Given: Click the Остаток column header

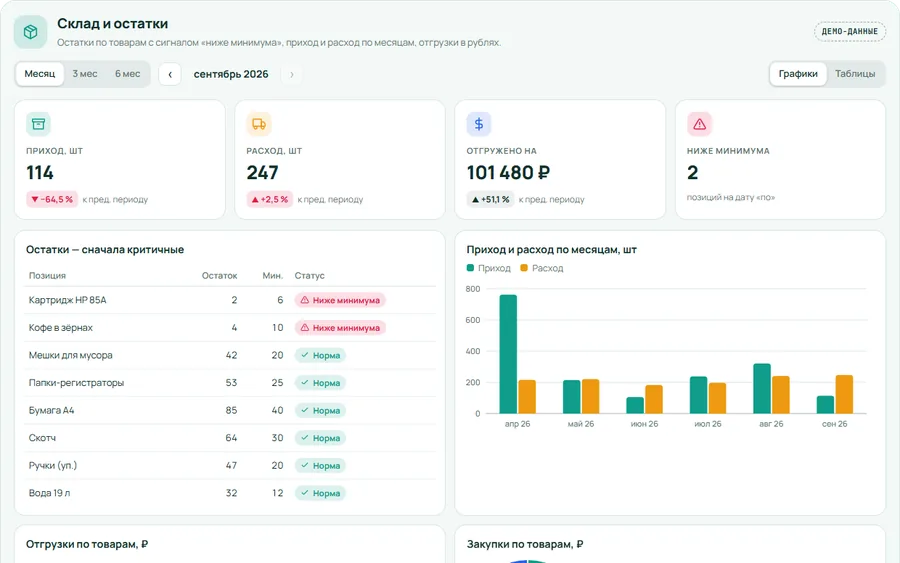Looking at the screenshot, I should tap(219, 275).
